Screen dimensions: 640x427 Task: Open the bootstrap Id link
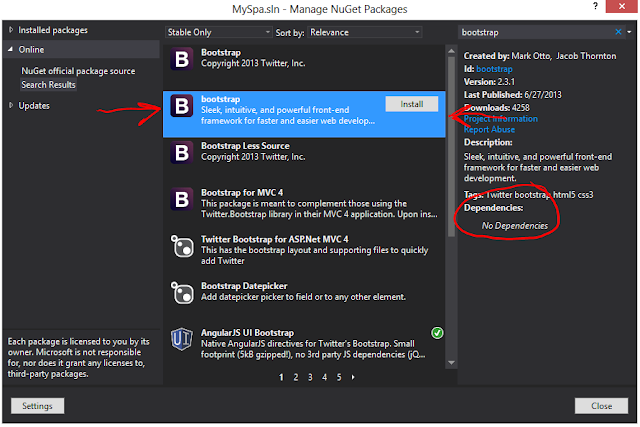click(x=494, y=69)
